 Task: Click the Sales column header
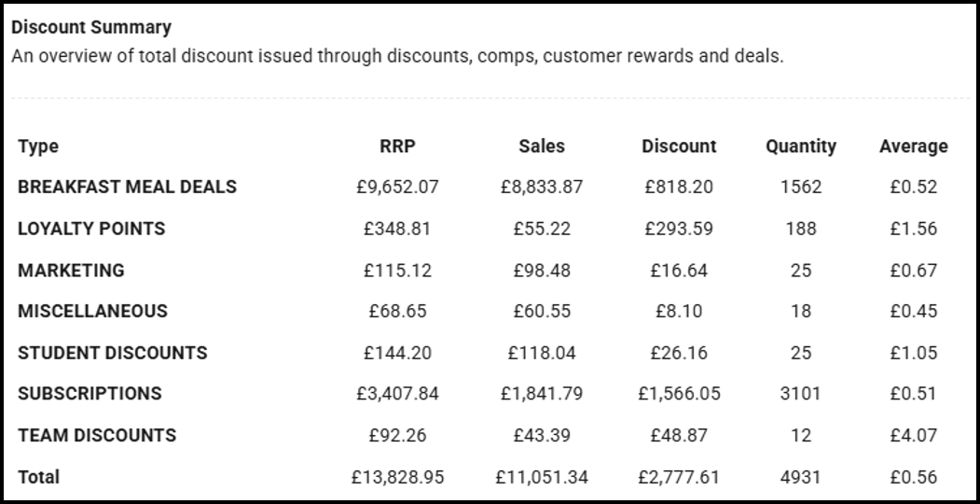(542, 147)
